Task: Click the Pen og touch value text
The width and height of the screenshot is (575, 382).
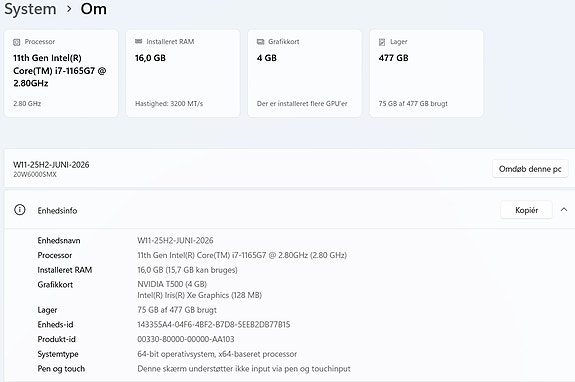Action: (x=244, y=369)
